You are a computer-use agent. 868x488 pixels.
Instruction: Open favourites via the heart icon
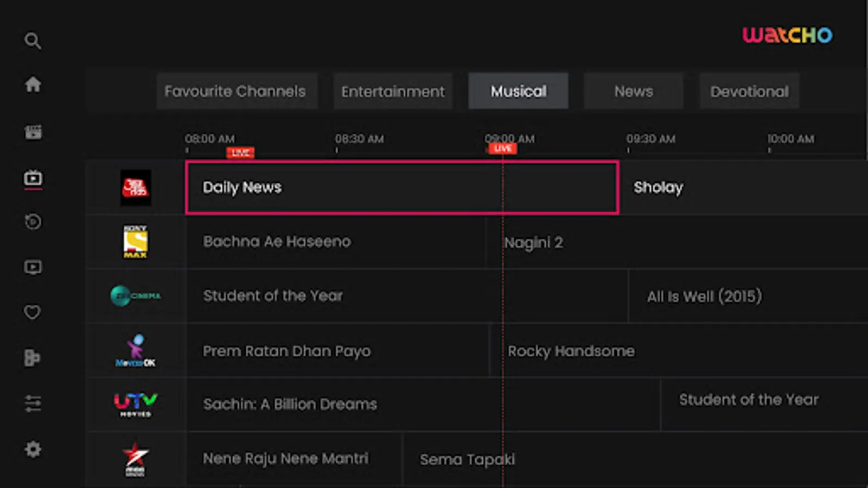tap(33, 312)
